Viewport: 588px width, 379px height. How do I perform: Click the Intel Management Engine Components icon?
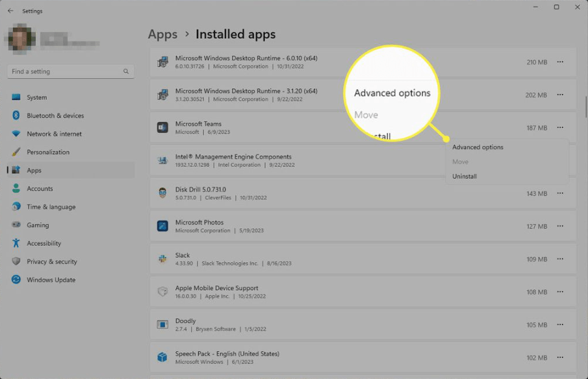point(162,160)
